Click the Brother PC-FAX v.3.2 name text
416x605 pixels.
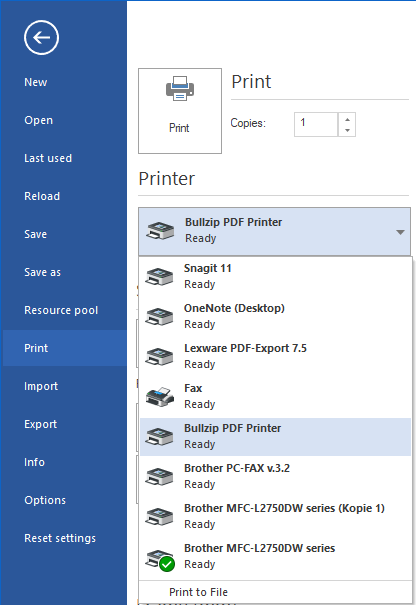[237, 468]
